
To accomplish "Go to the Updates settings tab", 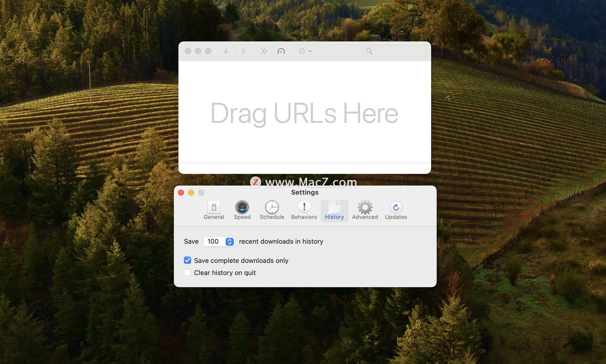I will point(396,211).
